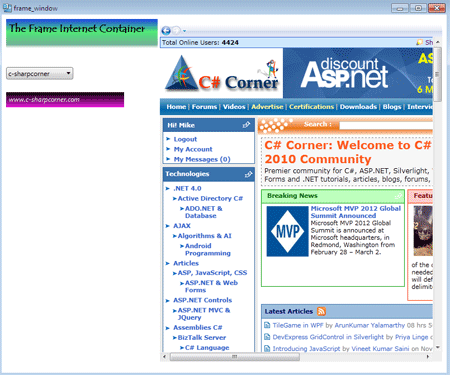
Task: Open ASP, JavaScript, CSS category
Action: pos(212,273)
